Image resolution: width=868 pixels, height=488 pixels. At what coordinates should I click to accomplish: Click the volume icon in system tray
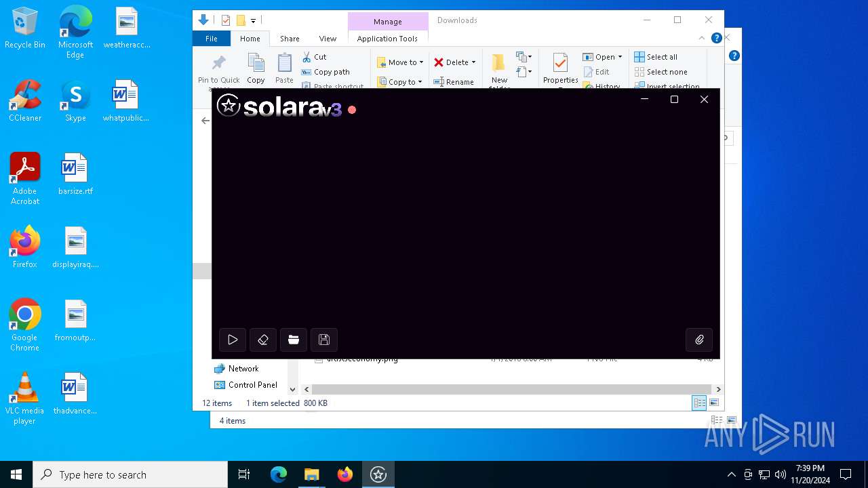coord(781,474)
